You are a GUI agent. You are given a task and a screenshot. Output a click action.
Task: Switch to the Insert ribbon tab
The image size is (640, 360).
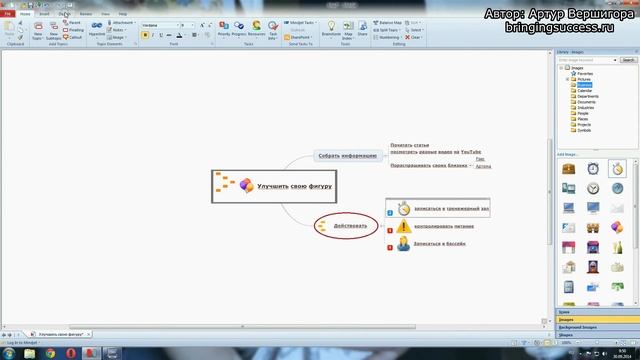coord(44,14)
